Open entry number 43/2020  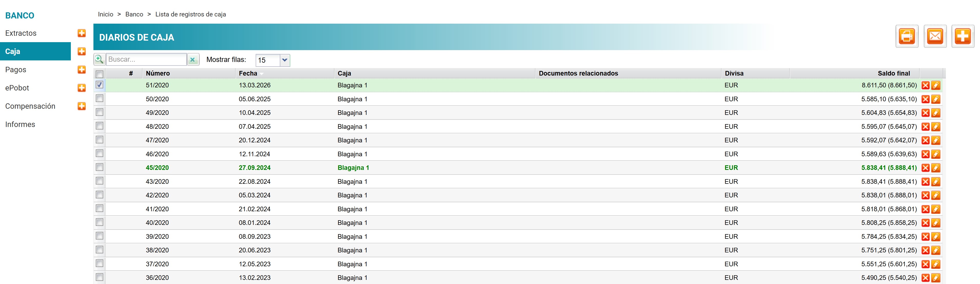click(157, 182)
